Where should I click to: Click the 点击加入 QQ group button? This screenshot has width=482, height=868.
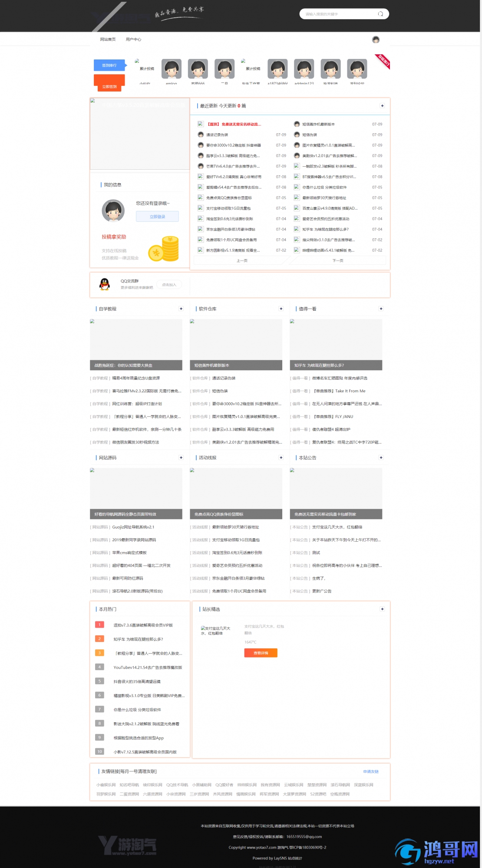pos(169,285)
